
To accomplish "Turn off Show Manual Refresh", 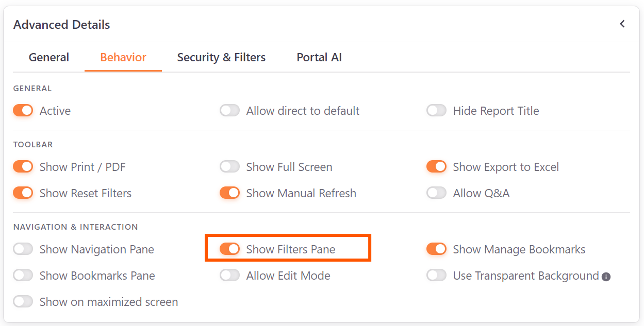I will point(229,193).
